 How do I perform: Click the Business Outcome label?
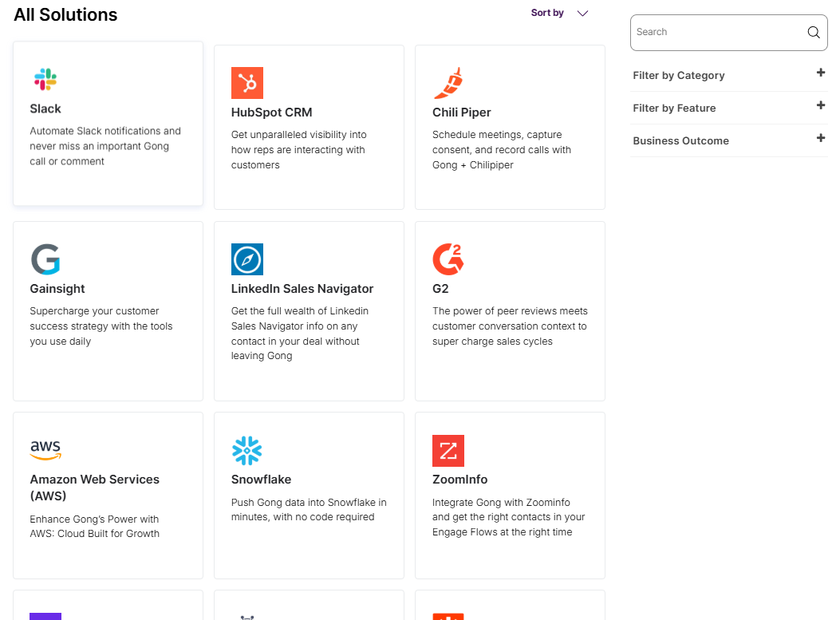tap(681, 141)
